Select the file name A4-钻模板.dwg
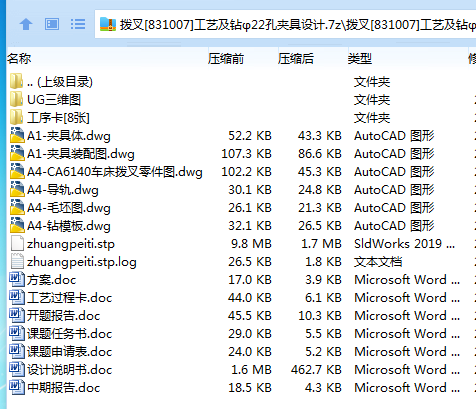 tap(69, 226)
